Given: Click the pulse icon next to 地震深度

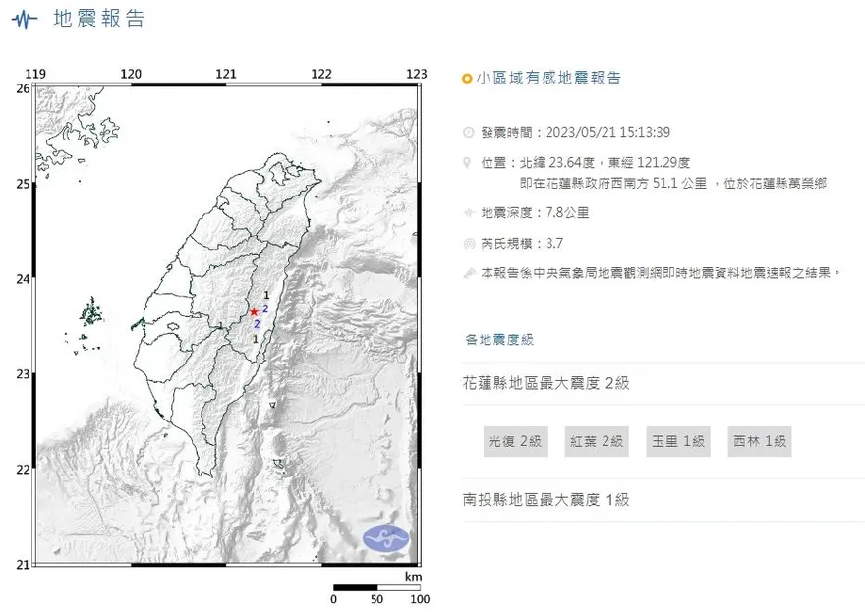Looking at the screenshot, I should coord(467,213).
